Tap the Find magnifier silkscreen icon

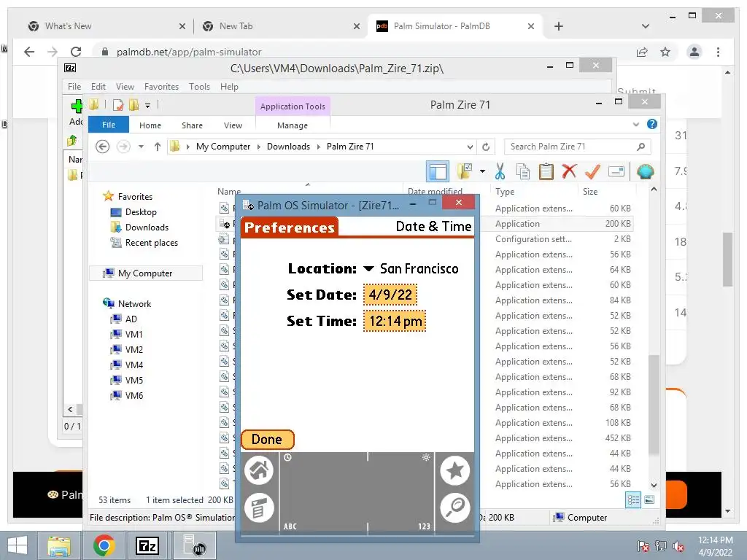click(x=455, y=507)
